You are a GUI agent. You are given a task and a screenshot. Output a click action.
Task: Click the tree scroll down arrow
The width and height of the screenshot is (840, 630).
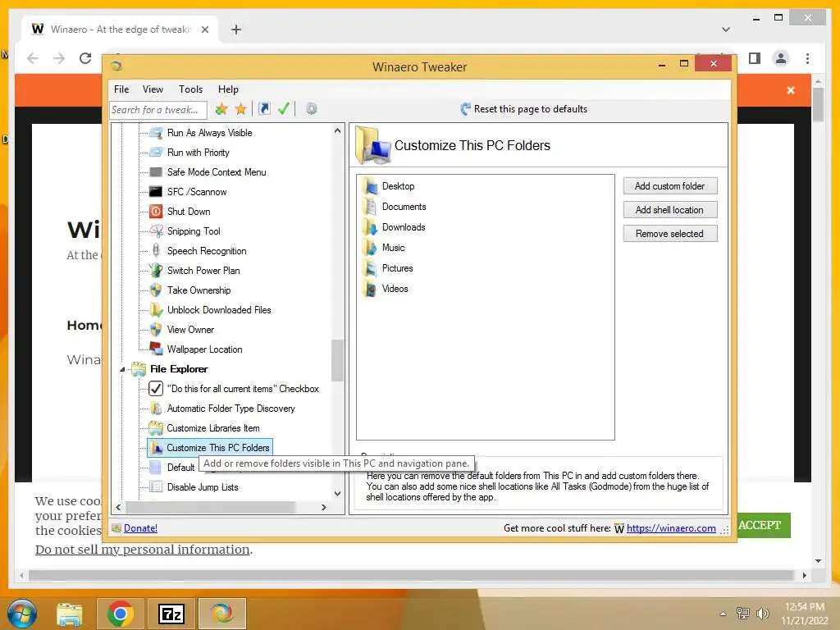(x=337, y=493)
